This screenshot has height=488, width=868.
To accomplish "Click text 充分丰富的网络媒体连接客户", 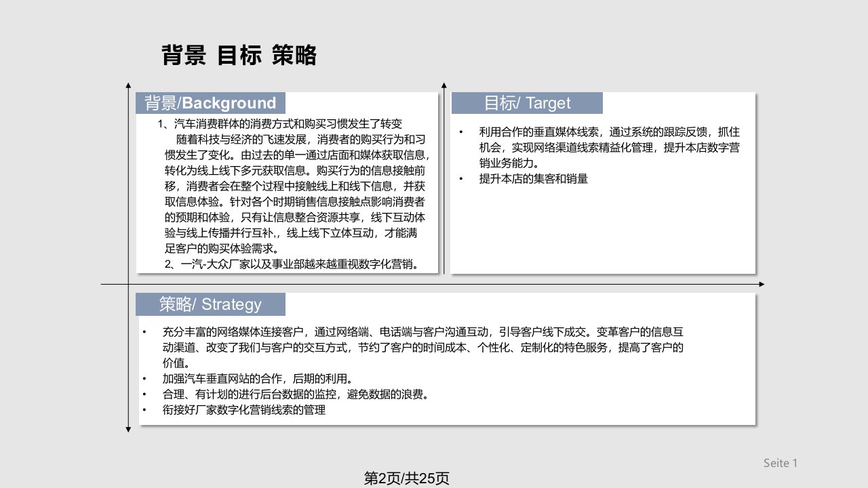I will pyautogui.click(x=234, y=332).
